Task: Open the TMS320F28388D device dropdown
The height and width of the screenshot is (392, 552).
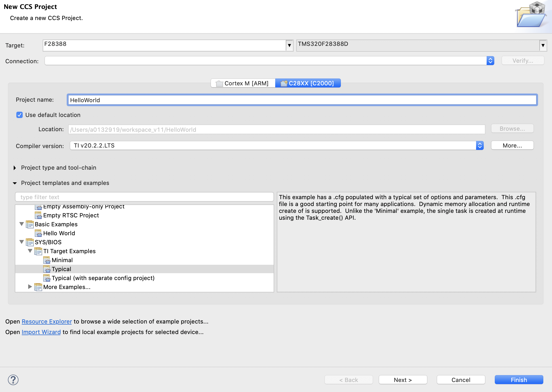Action: tap(543, 45)
